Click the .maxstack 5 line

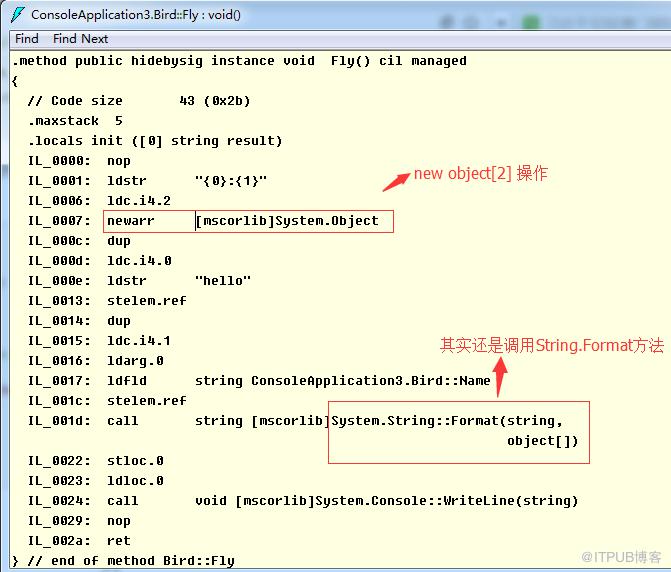tap(75, 121)
